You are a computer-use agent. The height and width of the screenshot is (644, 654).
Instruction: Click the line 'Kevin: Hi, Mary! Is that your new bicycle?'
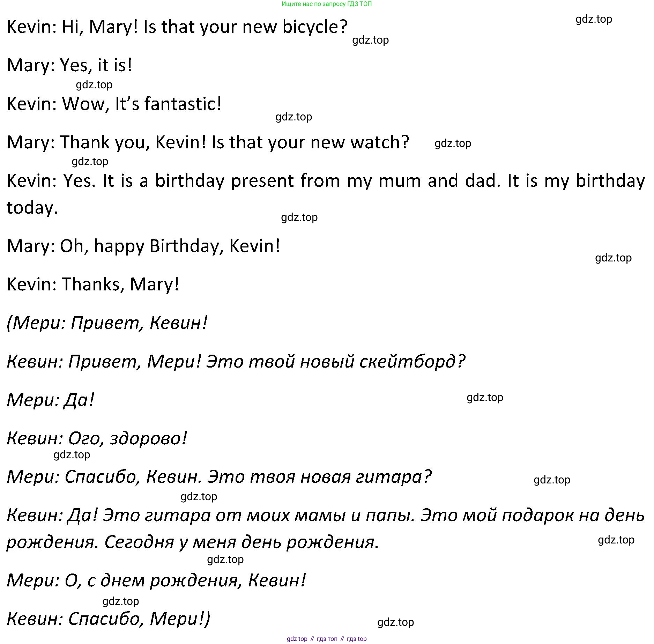pos(177,27)
